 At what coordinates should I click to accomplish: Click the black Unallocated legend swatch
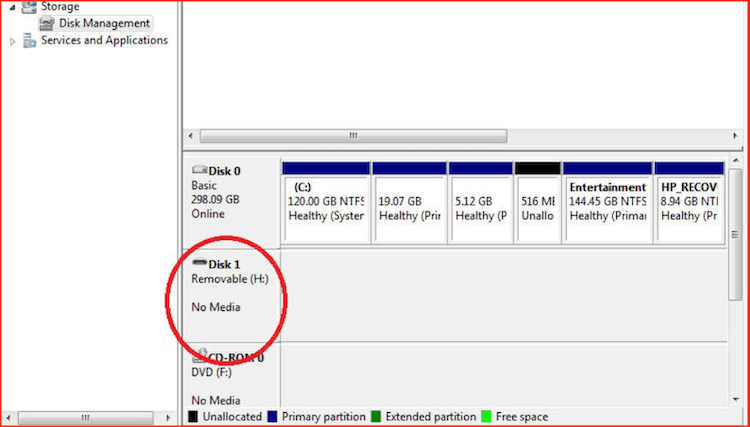point(193,416)
